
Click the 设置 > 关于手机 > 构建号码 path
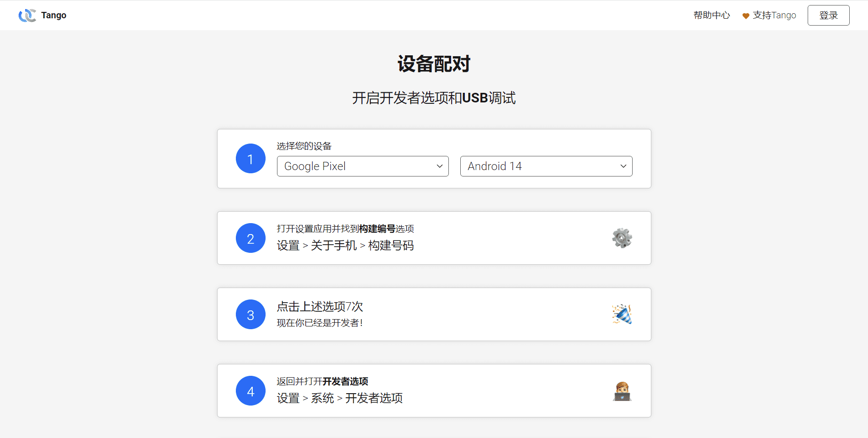pyautogui.click(x=345, y=246)
